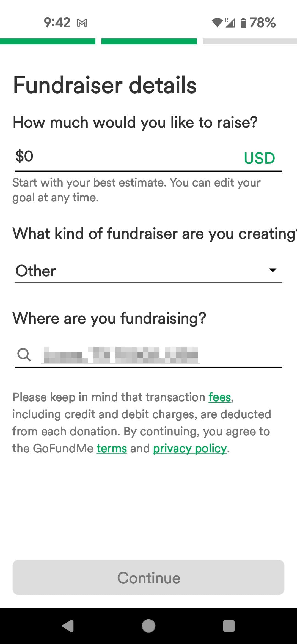Tap the Gmail notification icon
This screenshot has height=644, width=297.
coord(82,23)
